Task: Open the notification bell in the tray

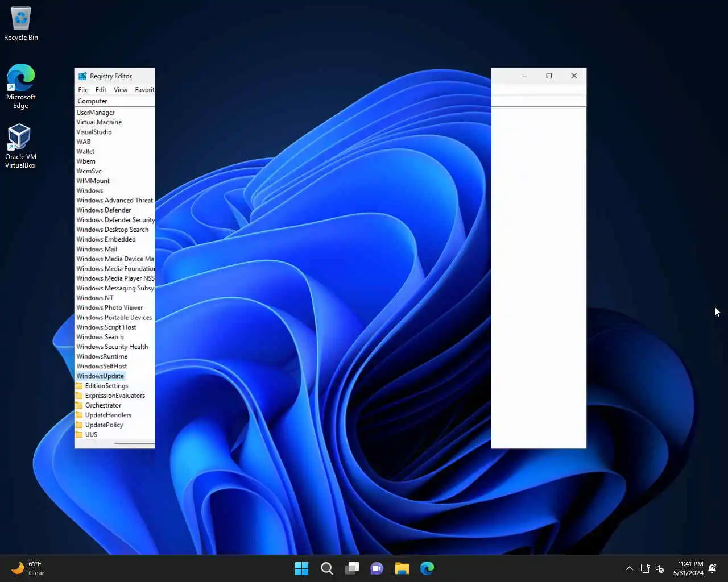Action: tap(713, 568)
